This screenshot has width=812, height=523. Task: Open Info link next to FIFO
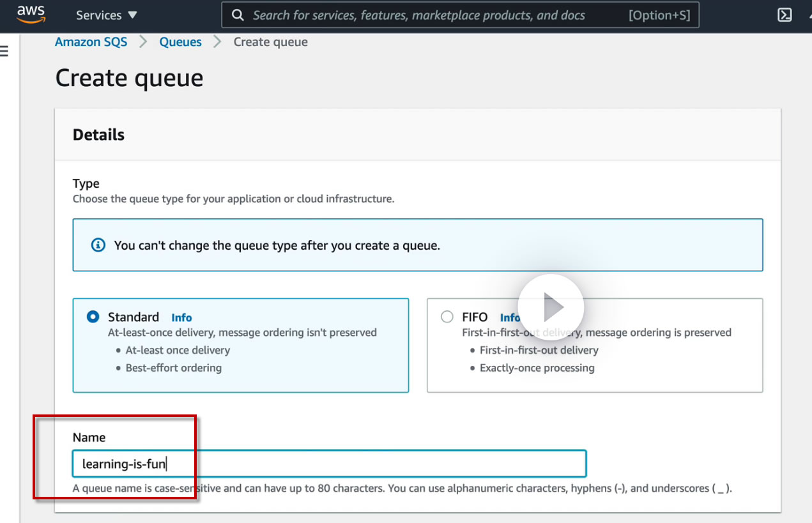[x=510, y=317]
